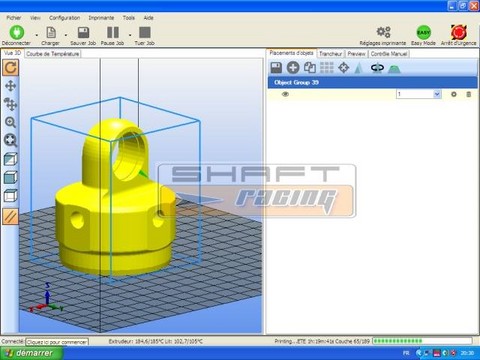Center object on the bed
The height and width of the screenshot is (360, 480).
click(x=343, y=68)
